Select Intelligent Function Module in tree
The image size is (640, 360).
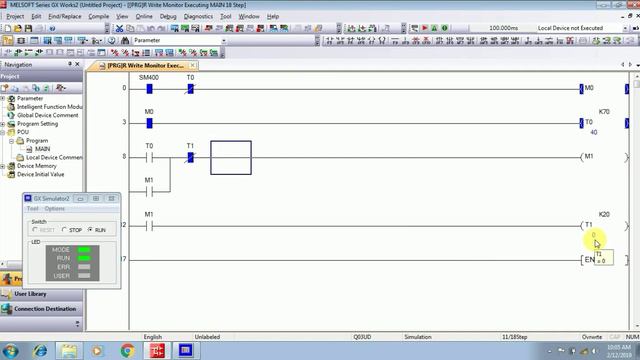pyautogui.click(x=49, y=107)
